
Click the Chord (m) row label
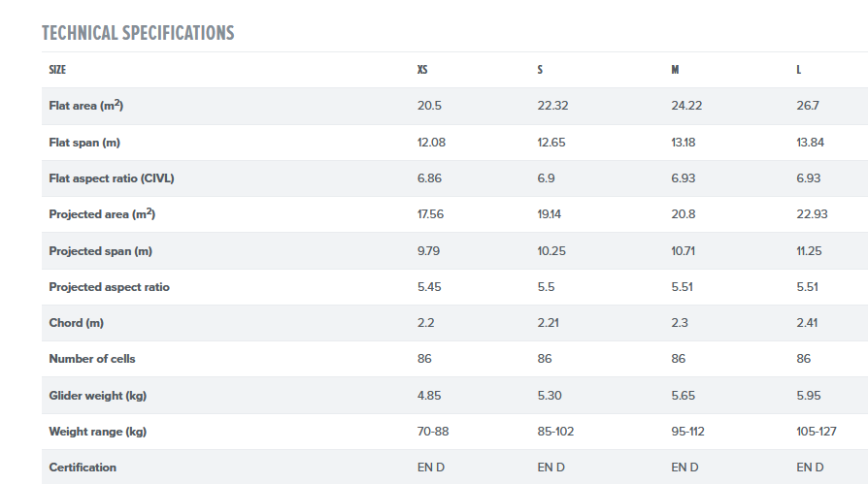(76, 323)
